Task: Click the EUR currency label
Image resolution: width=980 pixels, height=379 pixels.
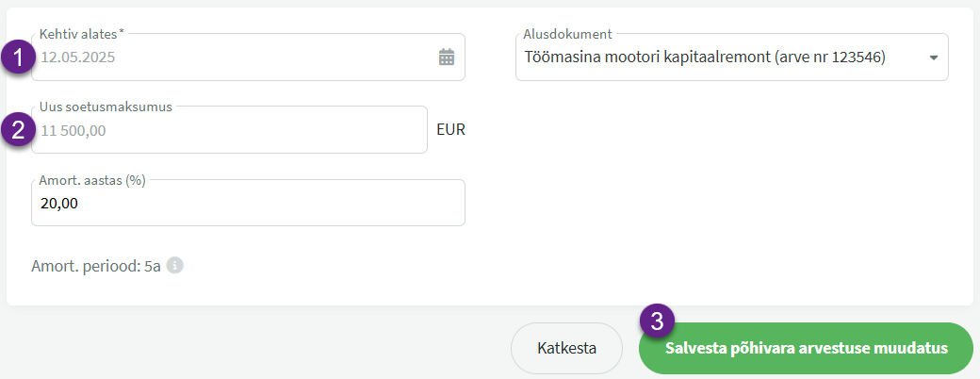Action: [x=451, y=130]
